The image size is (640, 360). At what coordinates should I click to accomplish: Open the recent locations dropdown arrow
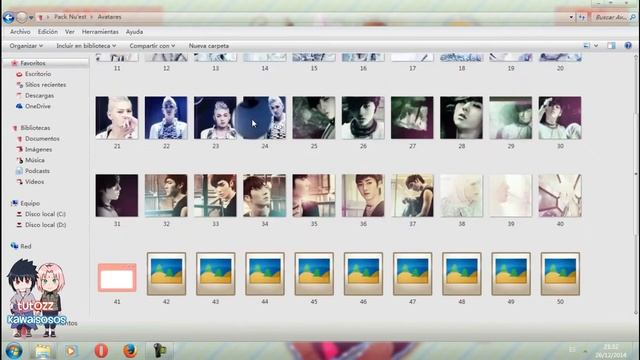point(31,18)
